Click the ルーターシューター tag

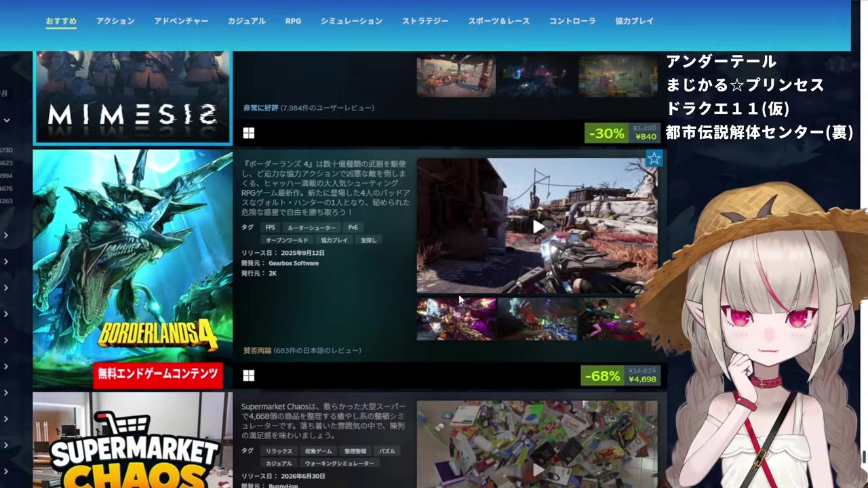[x=311, y=228]
